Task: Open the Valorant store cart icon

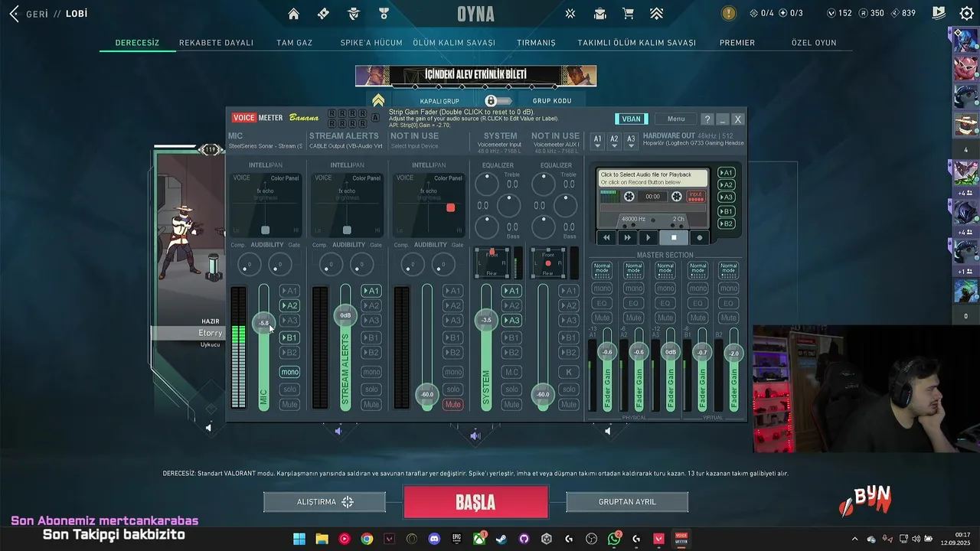Action: click(629, 14)
